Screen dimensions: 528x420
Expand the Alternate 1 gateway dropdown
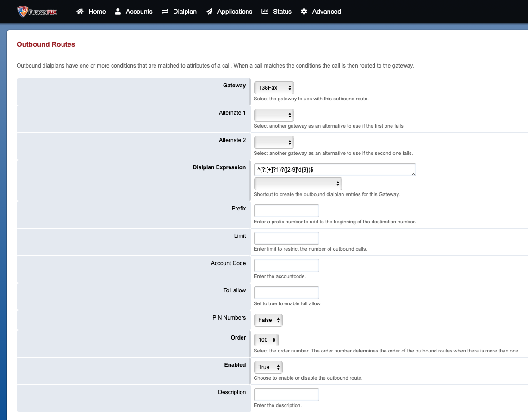(x=274, y=115)
